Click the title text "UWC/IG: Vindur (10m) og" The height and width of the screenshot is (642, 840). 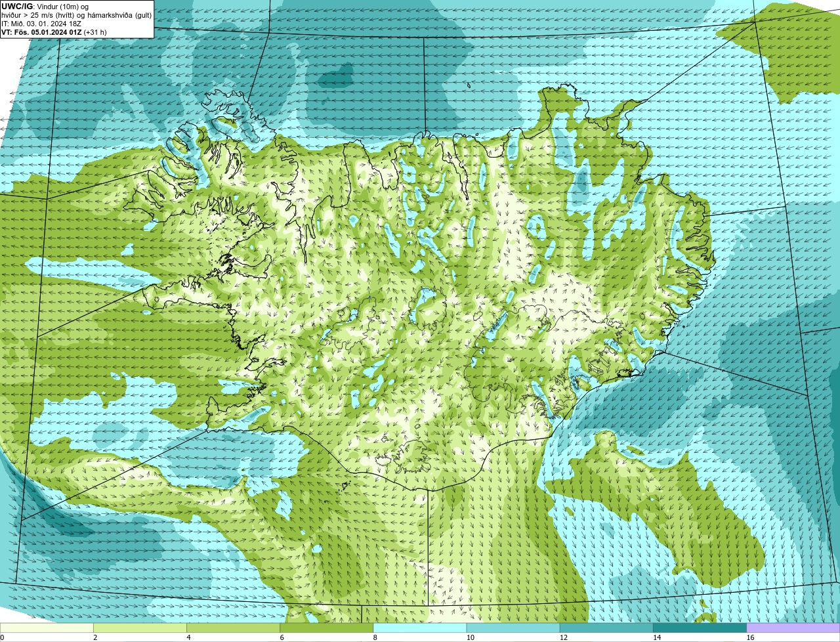point(45,6)
